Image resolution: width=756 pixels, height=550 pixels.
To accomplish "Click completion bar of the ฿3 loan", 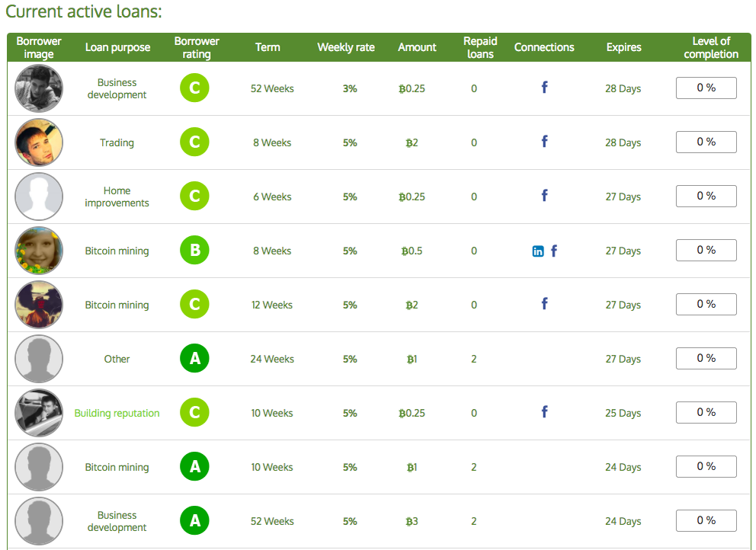I will [706, 521].
